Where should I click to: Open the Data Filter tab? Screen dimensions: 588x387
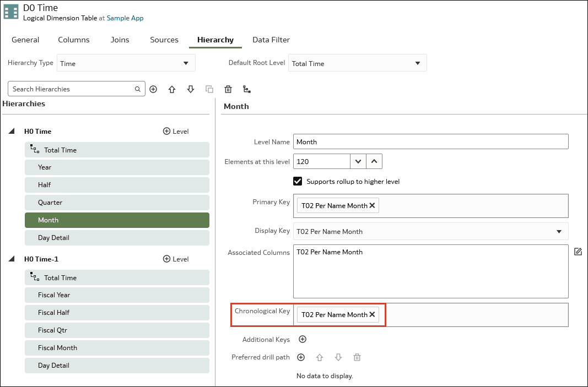[x=271, y=40]
